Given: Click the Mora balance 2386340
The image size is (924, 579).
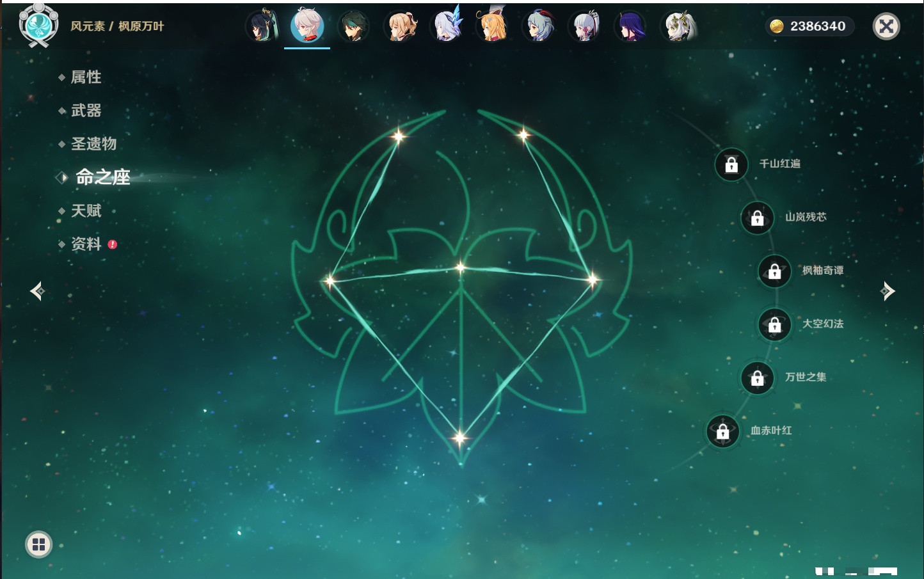Looking at the screenshot, I should pos(818,26).
